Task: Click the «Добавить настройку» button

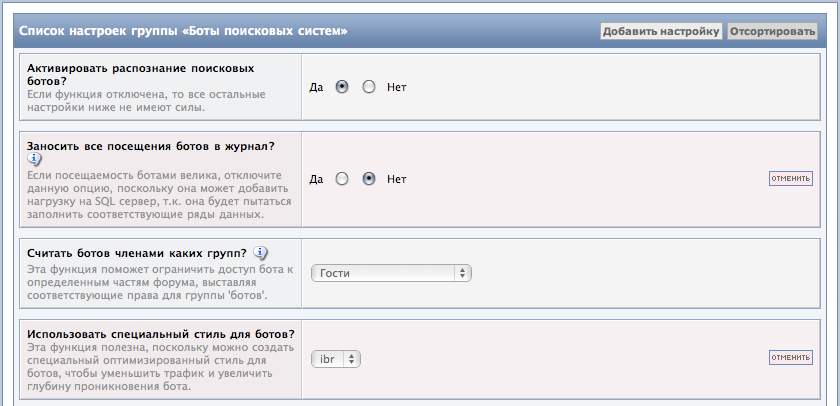Action: tap(661, 31)
